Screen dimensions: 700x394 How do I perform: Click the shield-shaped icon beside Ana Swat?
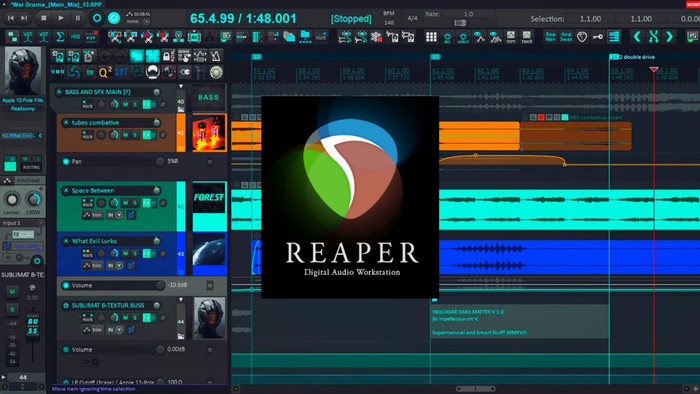pos(582,37)
